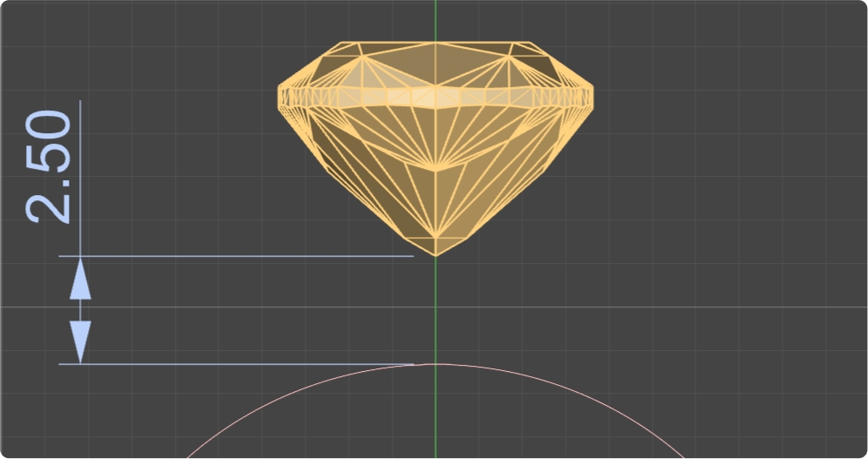Click the gem's bottom culet point
This screenshot has width=868, height=459.
(435, 254)
